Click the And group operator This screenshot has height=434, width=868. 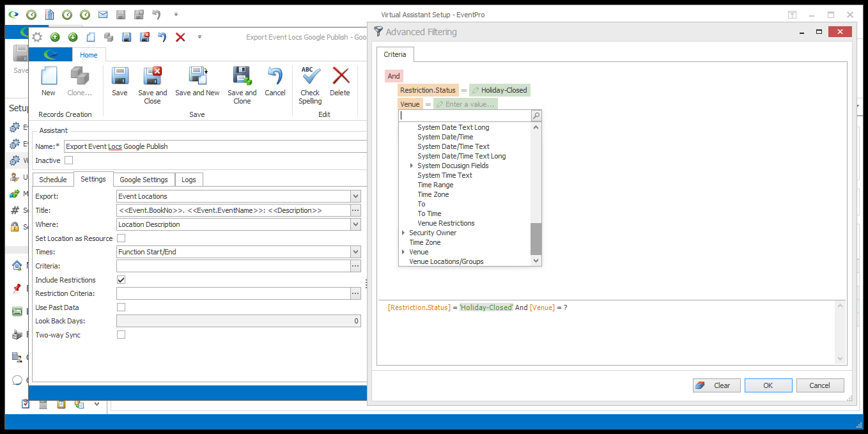pos(394,76)
